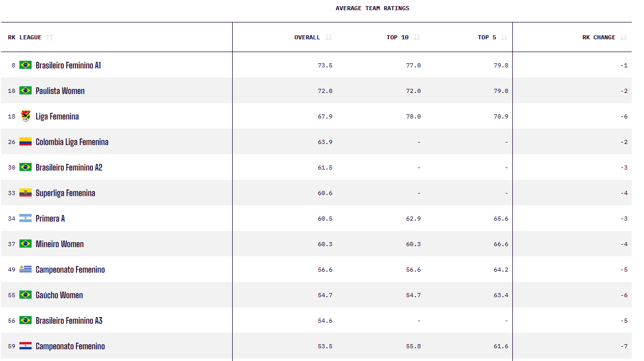Click Colombia flag beside Colombia Liga Femenina

(x=26, y=141)
